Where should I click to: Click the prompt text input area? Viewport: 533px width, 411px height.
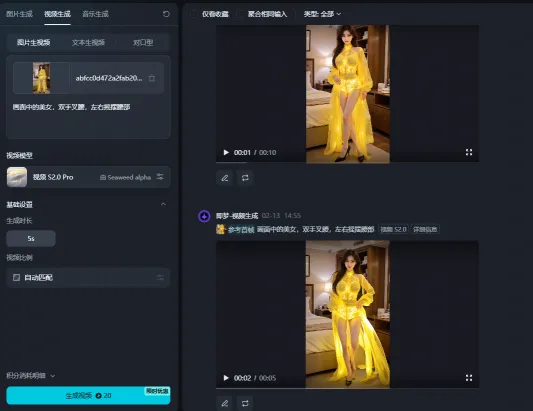[88, 119]
